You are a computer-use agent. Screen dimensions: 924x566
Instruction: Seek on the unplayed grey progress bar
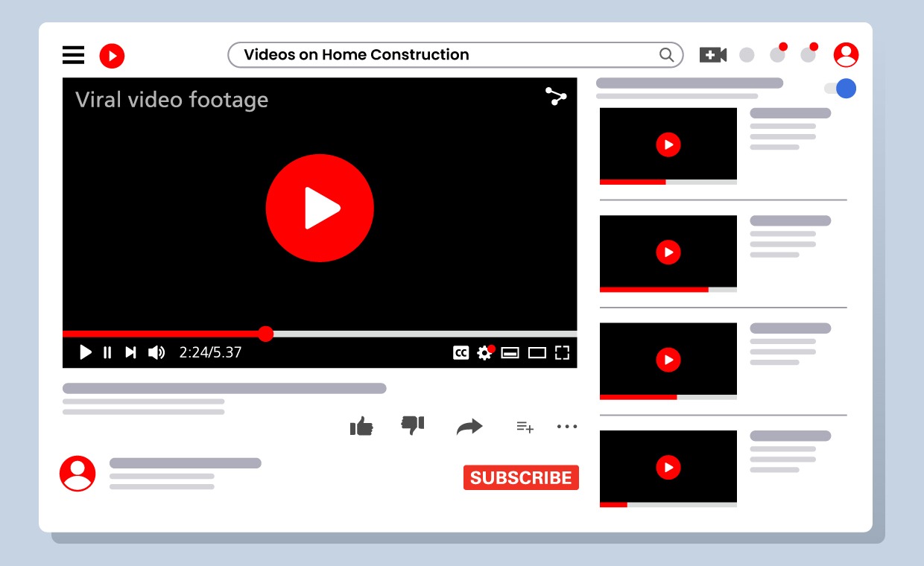(425, 334)
